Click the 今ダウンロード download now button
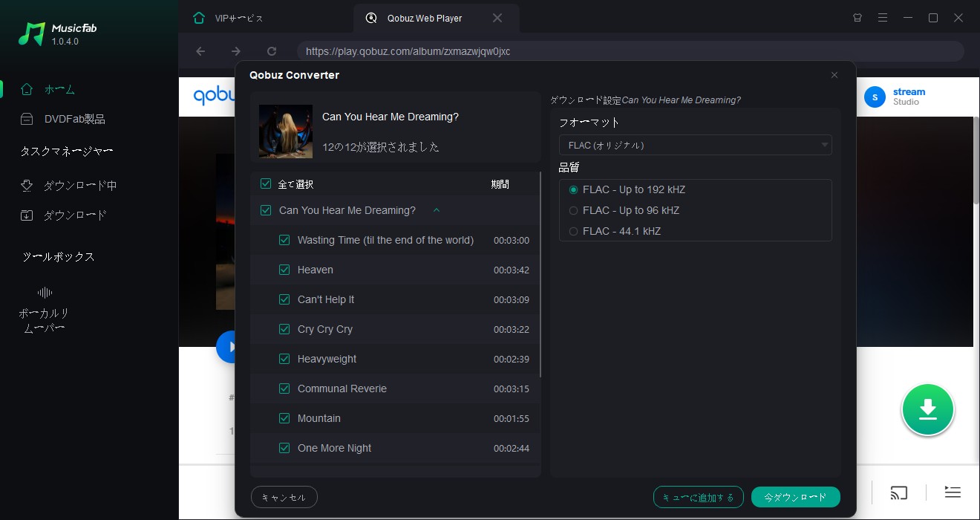Viewport: 980px width, 520px height. click(x=795, y=497)
